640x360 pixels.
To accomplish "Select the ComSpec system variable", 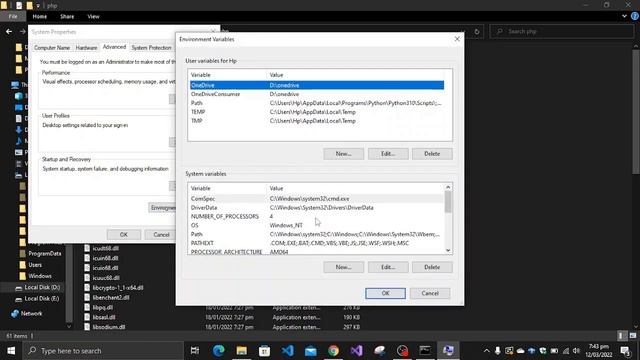I will point(317,198).
